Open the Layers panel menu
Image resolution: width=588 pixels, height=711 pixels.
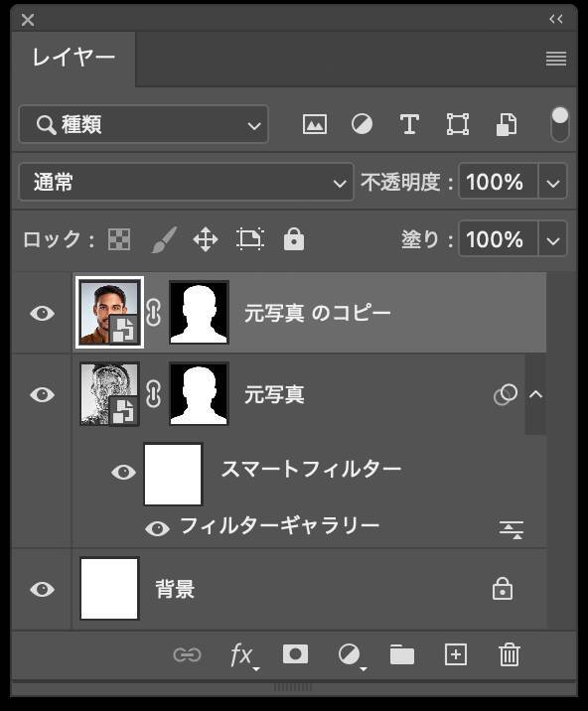[x=556, y=59]
